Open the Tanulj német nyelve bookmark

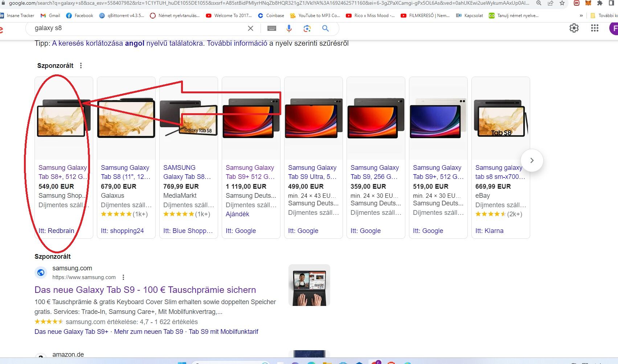coord(514,16)
